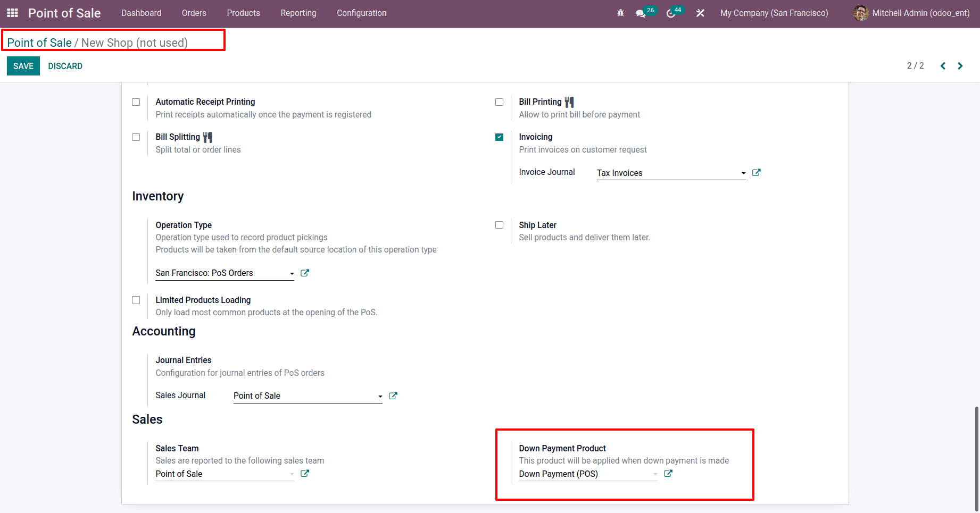Click the Sales Journal label
This screenshot has height=513, width=980.
pyautogui.click(x=180, y=396)
